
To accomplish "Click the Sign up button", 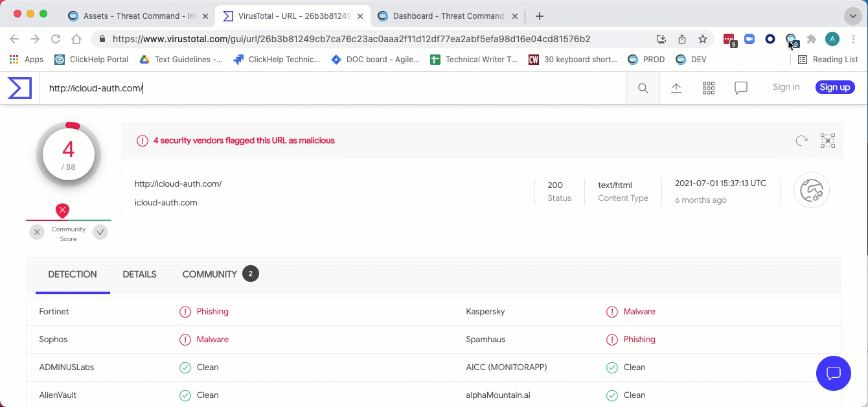I will pos(835,87).
